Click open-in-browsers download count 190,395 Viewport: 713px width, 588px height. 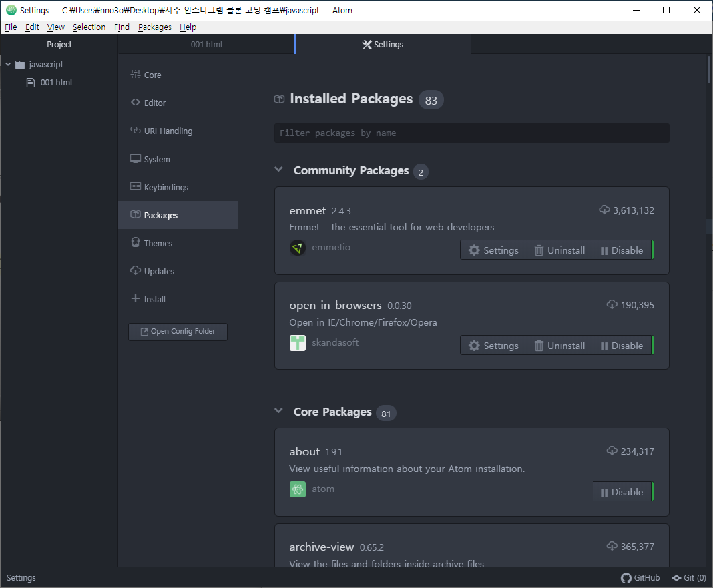[630, 305]
